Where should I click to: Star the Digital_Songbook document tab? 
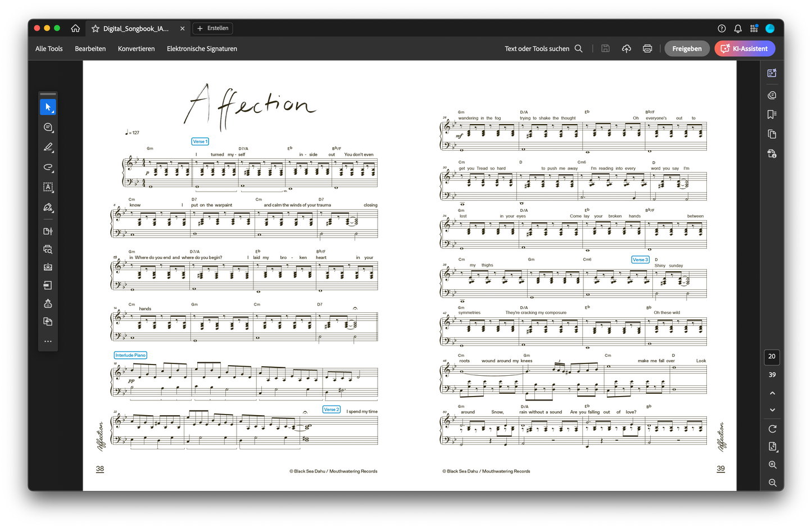[96, 29]
